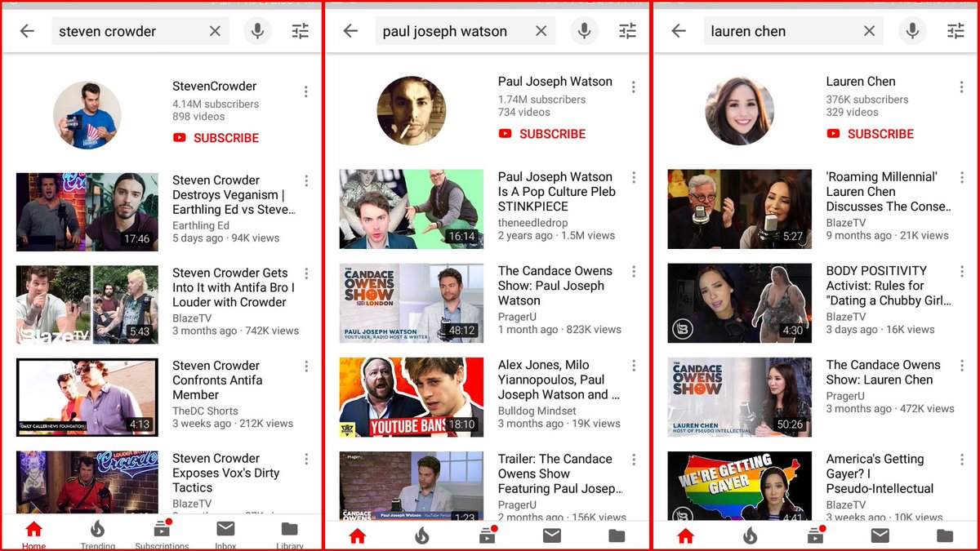Open options for Crowder Exposes Vox's Dirty Tactics

click(306, 460)
